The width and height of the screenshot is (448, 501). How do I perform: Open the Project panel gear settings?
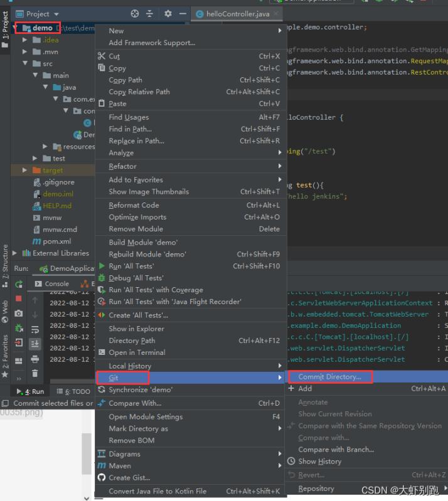point(168,13)
